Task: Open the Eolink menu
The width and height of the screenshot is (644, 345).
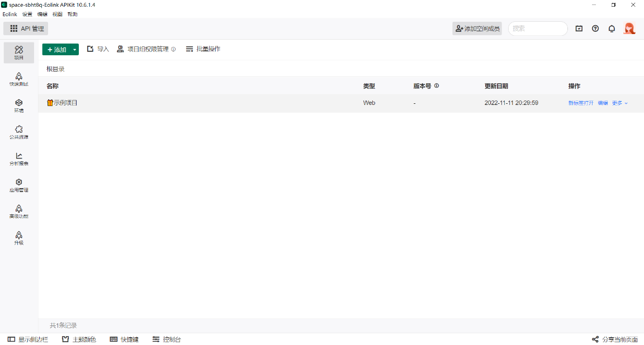Action: [x=10, y=14]
